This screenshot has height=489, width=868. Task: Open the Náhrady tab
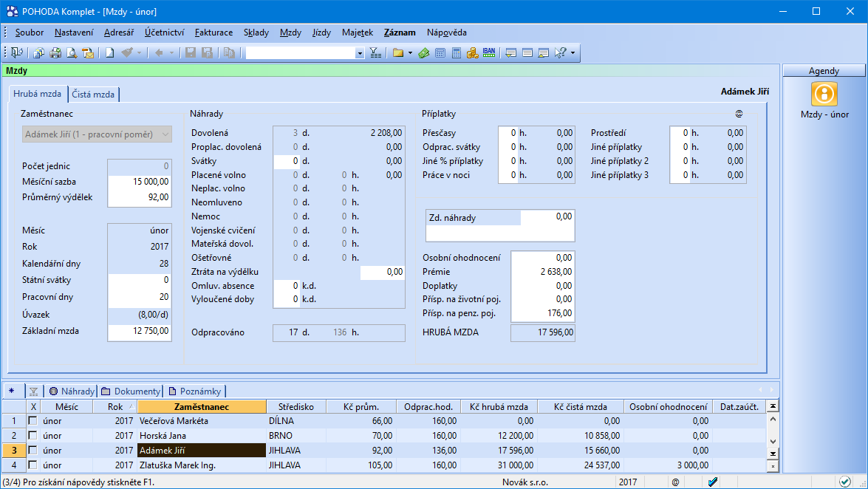click(72, 391)
